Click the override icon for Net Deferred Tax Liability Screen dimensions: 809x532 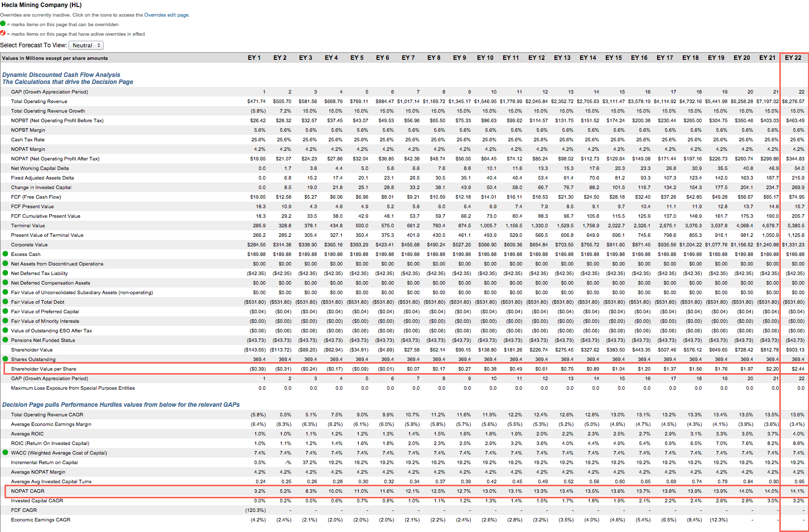pos(5,273)
